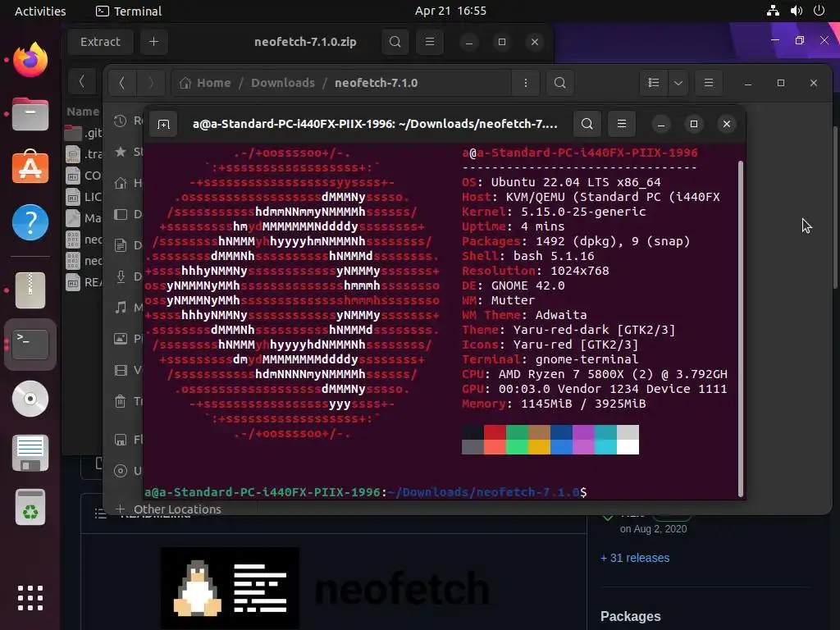Add files with Archive Manager plus button
The width and height of the screenshot is (840, 630).
tap(153, 42)
